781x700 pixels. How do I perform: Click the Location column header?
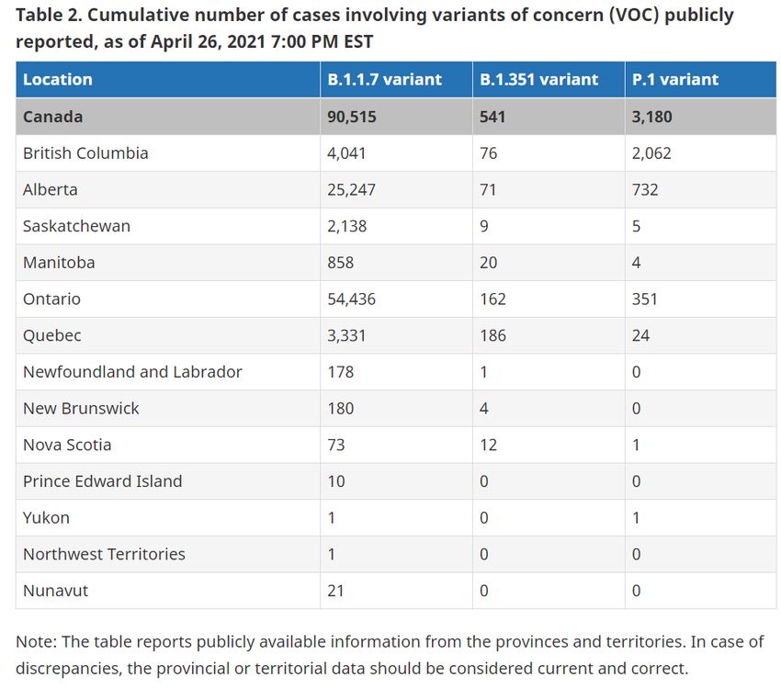(57, 80)
